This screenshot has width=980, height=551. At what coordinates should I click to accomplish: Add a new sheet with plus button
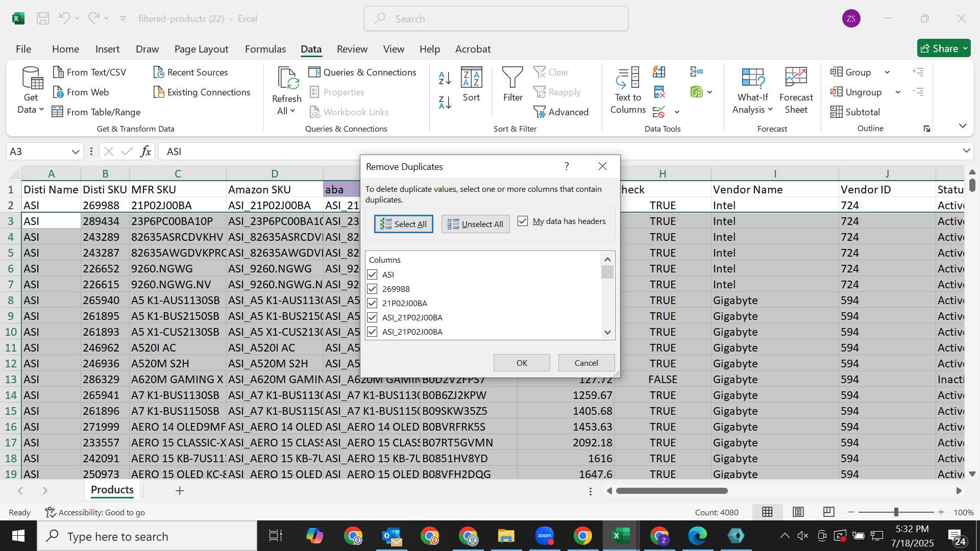180,490
